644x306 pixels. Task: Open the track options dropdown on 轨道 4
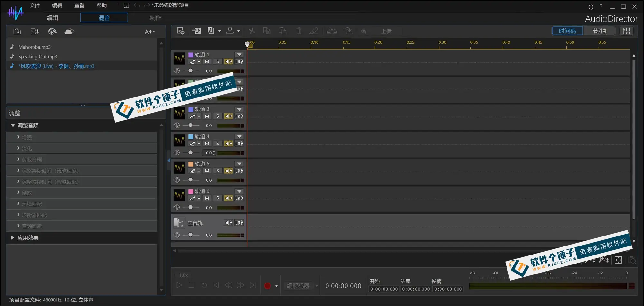[x=239, y=136]
